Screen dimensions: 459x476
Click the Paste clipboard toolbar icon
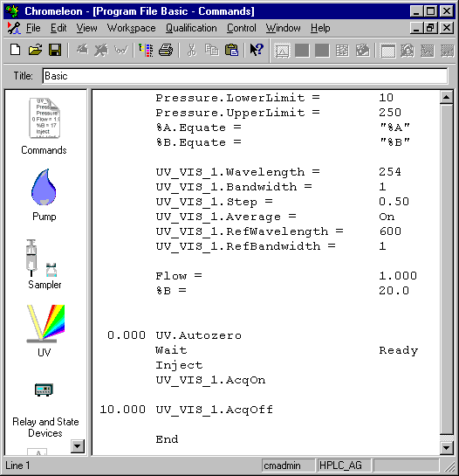point(231,50)
